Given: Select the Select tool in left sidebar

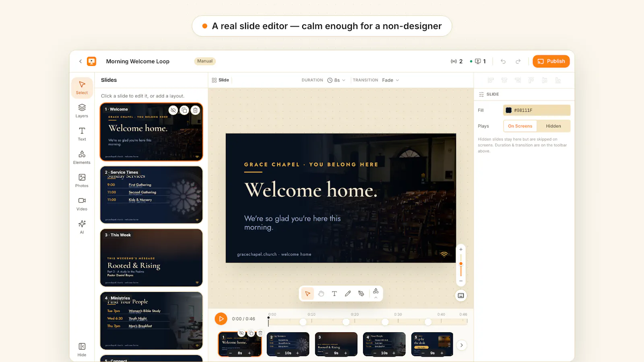Looking at the screenshot, I should [x=82, y=87].
